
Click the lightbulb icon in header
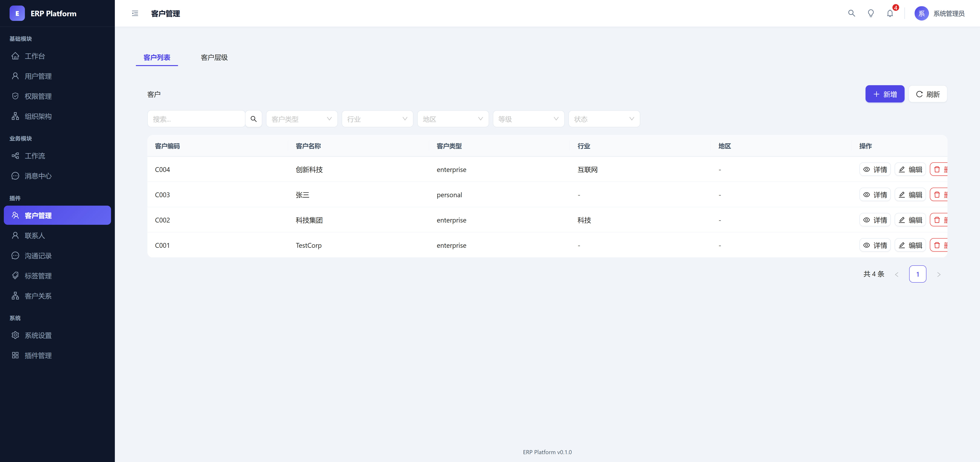871,14
